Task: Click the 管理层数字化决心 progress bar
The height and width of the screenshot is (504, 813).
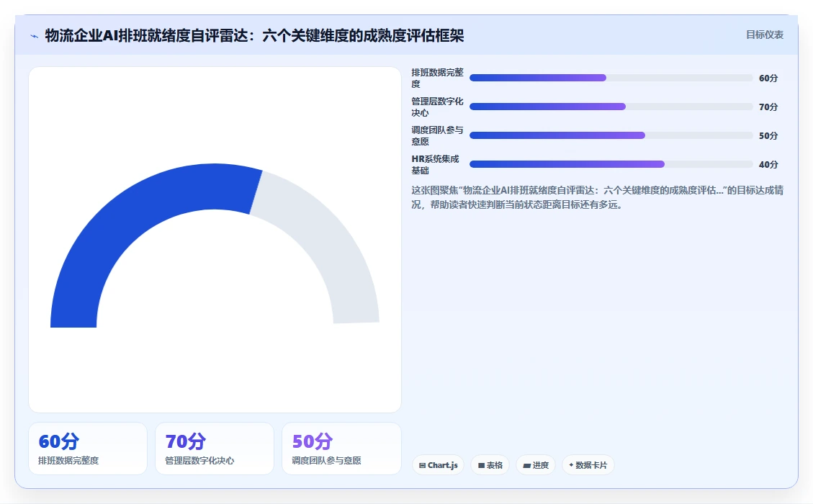Action: coord(611,107)
